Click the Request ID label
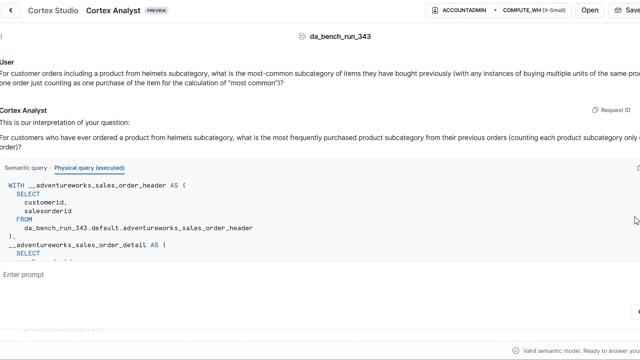Image resolution: width=640 pixels, height=360 pixels. pos(616,110)
